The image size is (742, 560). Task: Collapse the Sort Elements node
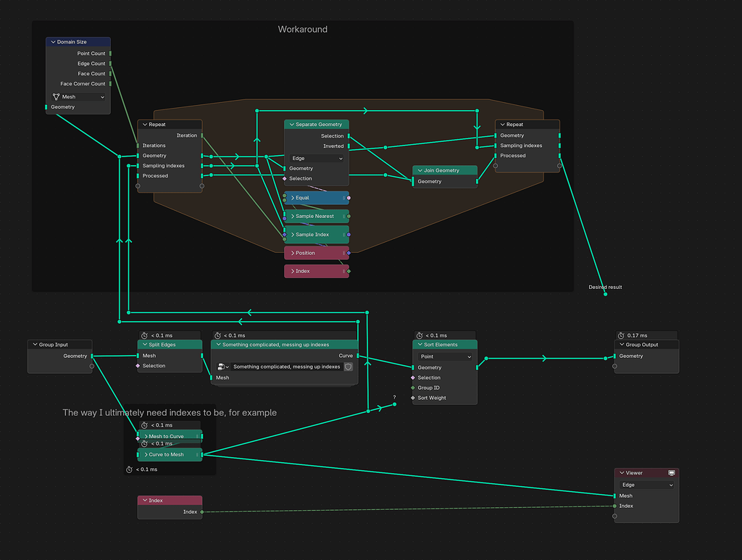tap(420, 344)
